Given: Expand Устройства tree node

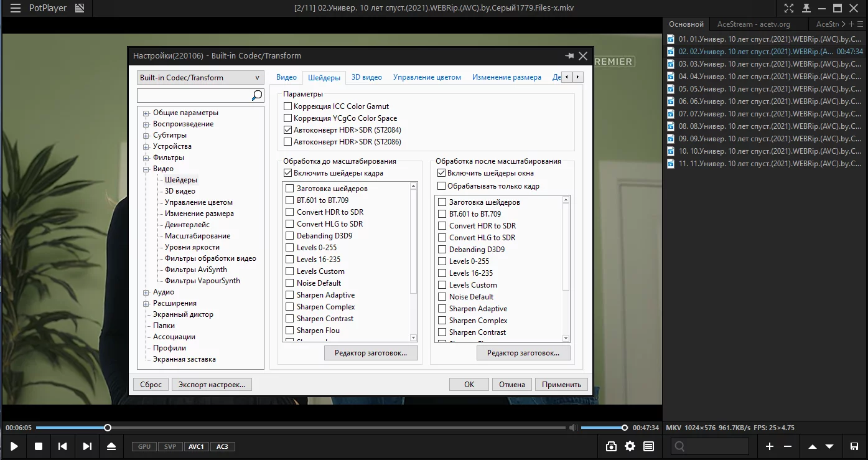Looking at the screenshot, I should (146, 147).
